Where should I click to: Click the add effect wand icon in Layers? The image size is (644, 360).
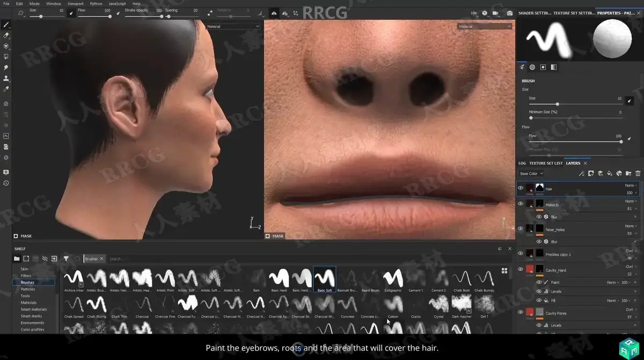581,174
